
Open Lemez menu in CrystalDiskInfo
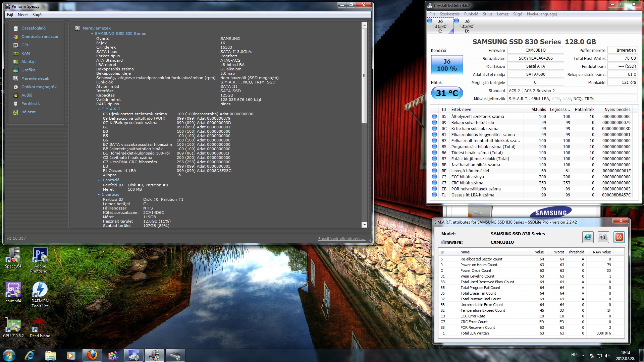502,14
